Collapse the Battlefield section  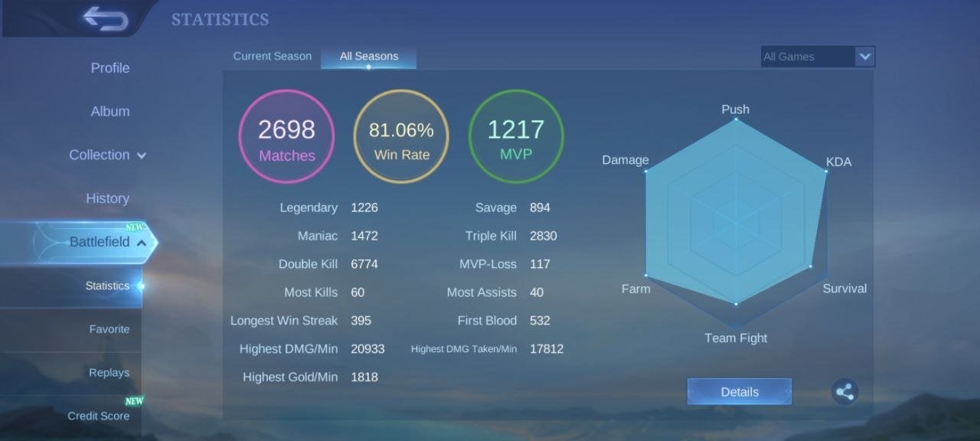142,243
